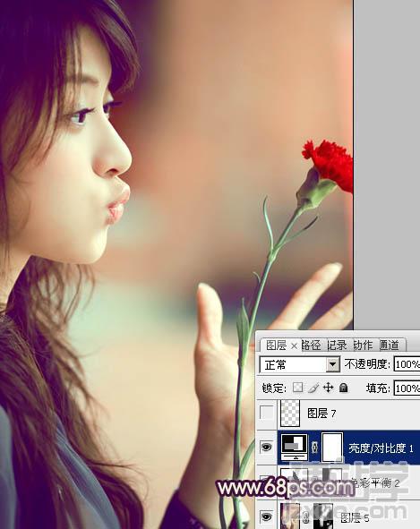Click the 图层 7 layer thumbnail
Screen dimensions: 420x529
pyautogui.click(x=290, y=413)
